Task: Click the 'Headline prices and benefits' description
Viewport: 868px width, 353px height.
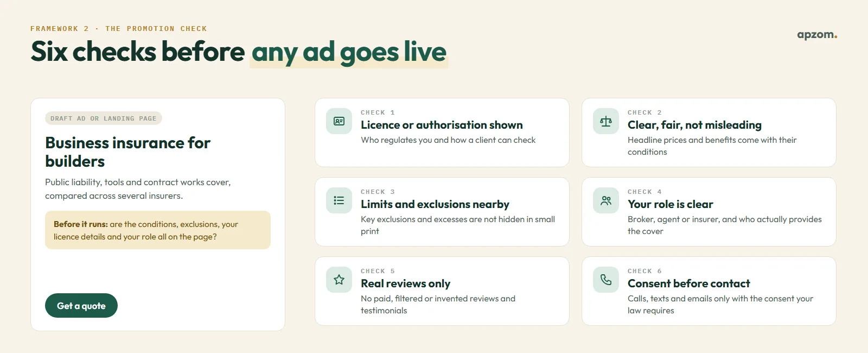Action: tap(712, 146)
